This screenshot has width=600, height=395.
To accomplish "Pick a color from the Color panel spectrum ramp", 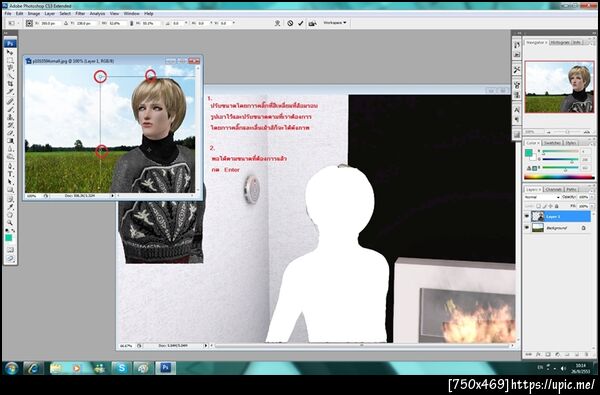I will 559,177.
